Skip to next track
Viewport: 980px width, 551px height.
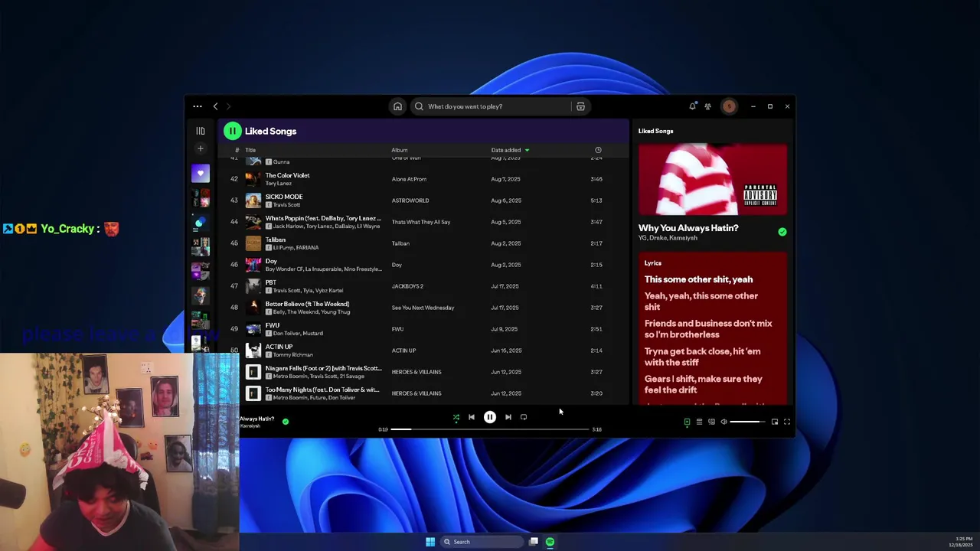[508, 417]
